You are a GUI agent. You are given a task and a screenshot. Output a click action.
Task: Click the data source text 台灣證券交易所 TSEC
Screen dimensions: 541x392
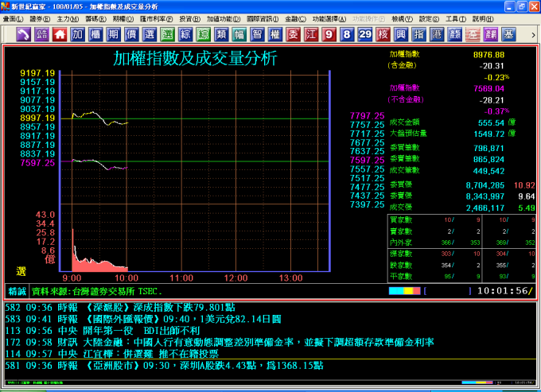pos(117,292)
